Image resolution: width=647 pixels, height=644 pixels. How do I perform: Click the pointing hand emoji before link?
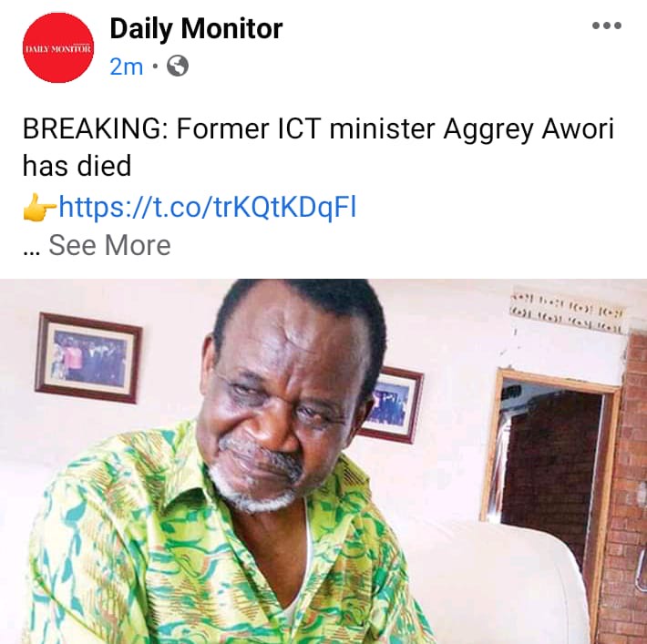tap(39, 207)
